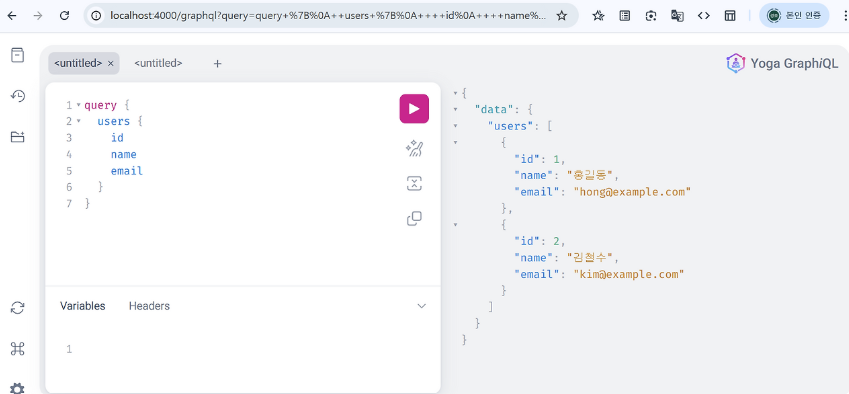
Task: Show query history in the sidebar
Action: tap(18, 96)
